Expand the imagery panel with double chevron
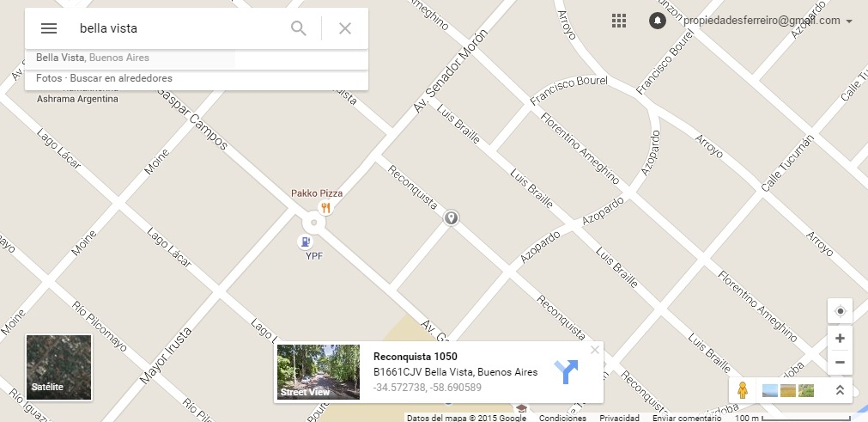This screenshot has height=422, width=868. click(x=840, y=390)
